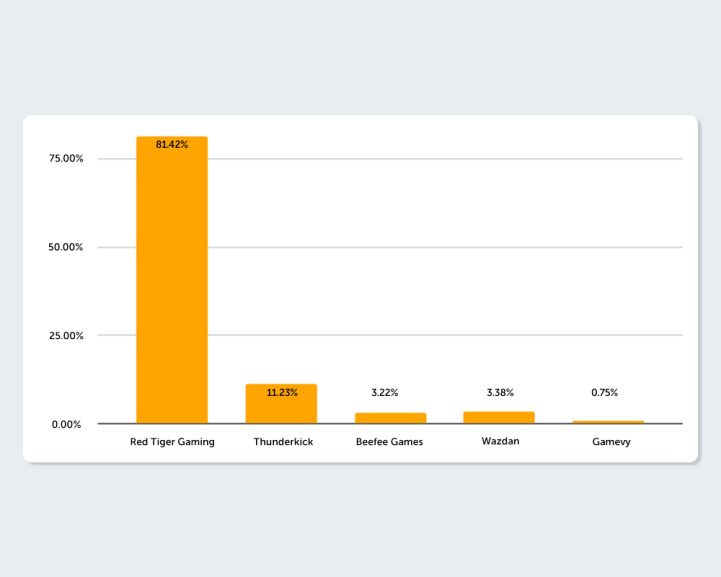Click the Wazdan bar
Image resolution: width=721 pixels, height=577 pixels.
tap(499, 417)
